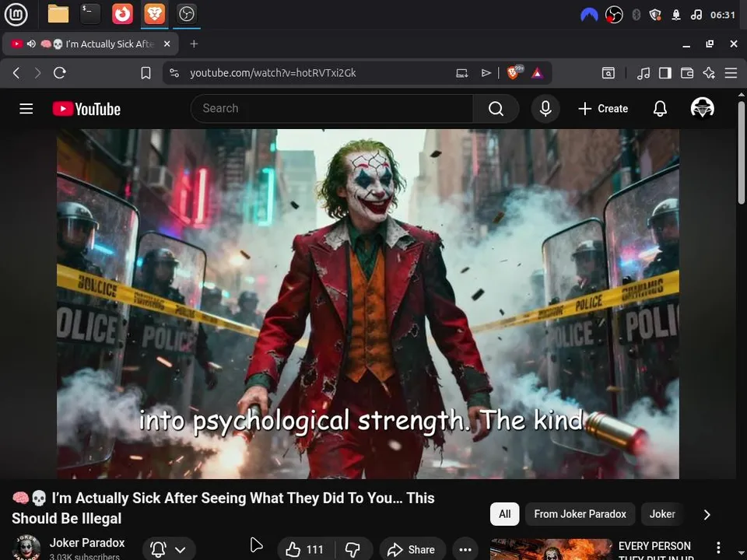747x560 pixels.
Task: Reload the current page
Action: coord(60,73)
